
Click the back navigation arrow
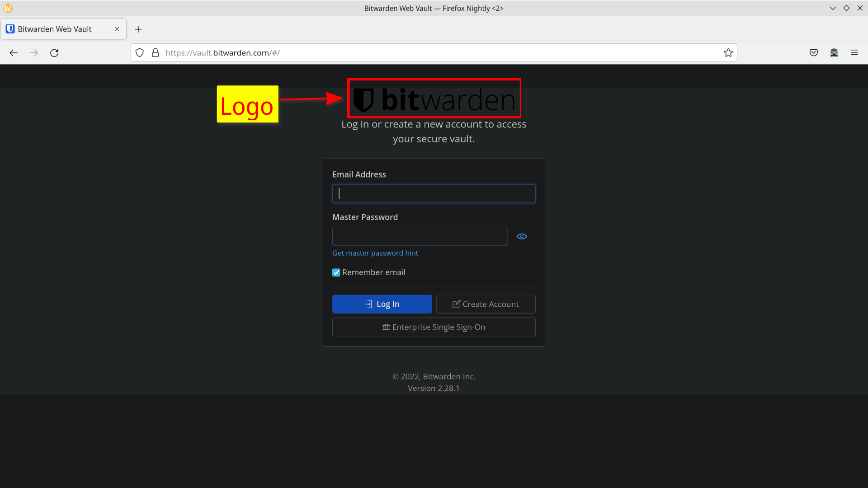click(x=14, y=52)
